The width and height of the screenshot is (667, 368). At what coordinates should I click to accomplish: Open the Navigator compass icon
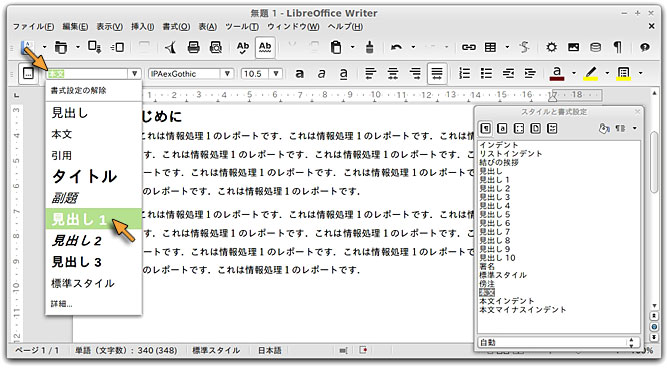pyautogui.click(x=551, y=47)
